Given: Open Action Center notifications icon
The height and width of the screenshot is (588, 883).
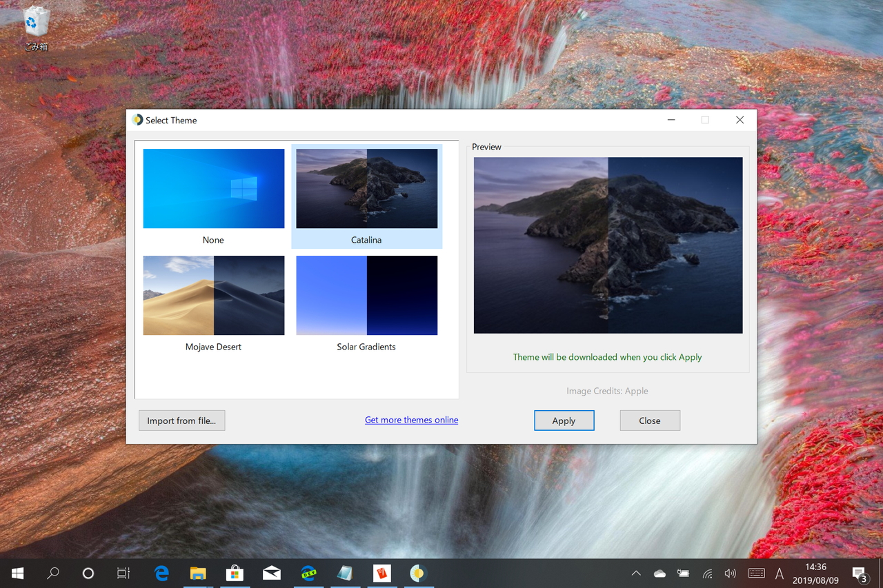Looking at the screenshot, I should [860, 574].
